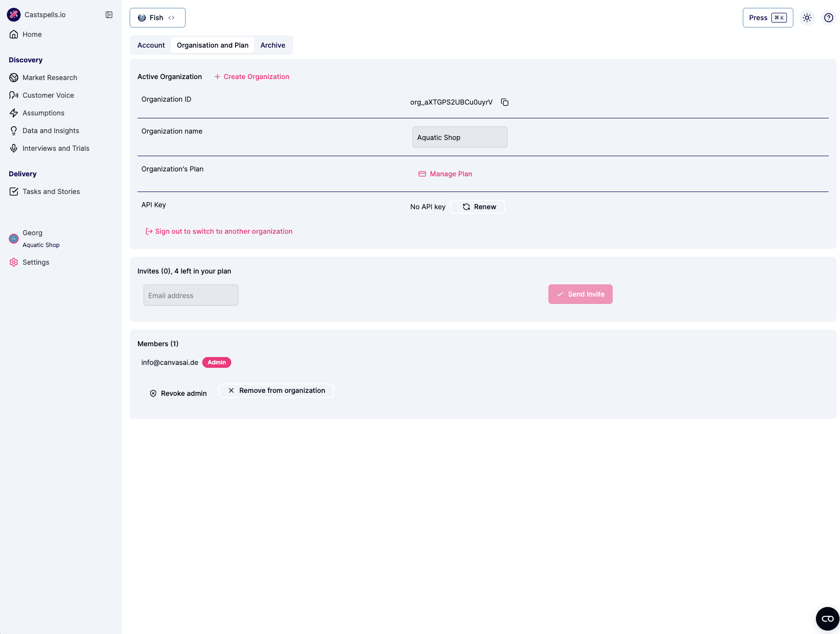Click the Email address invite field
The height and width of the screenshot is (634, 840).
coord(190,295)
